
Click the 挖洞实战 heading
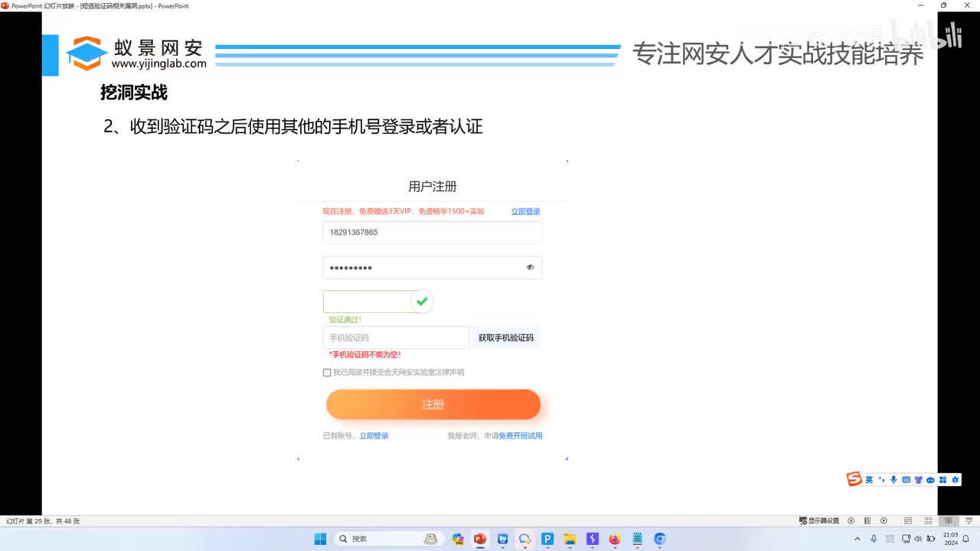click(134, 93)
